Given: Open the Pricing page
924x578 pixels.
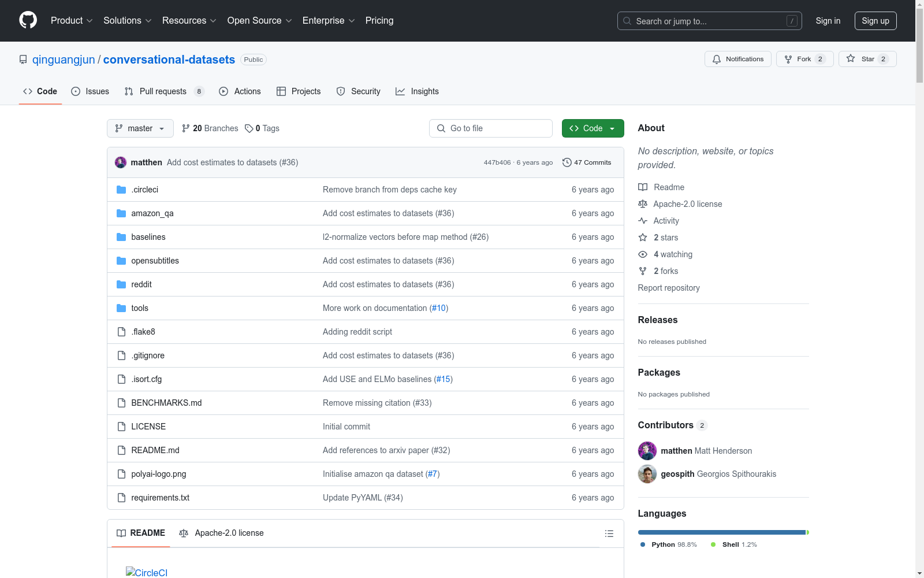Looking at the screenshot, I should pyautogui.click(x=379, y=21).
